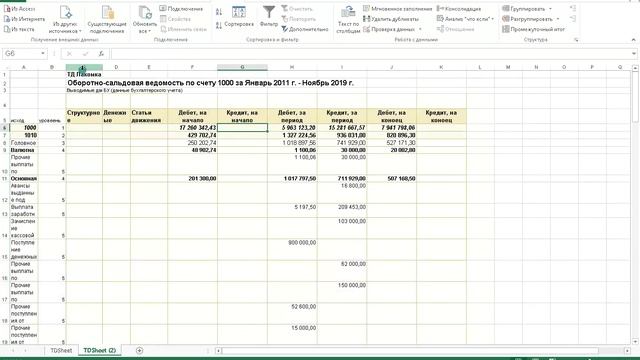Click Повторить filter command
This screenshot has height=360, width=640.
(x=298, y=19)
